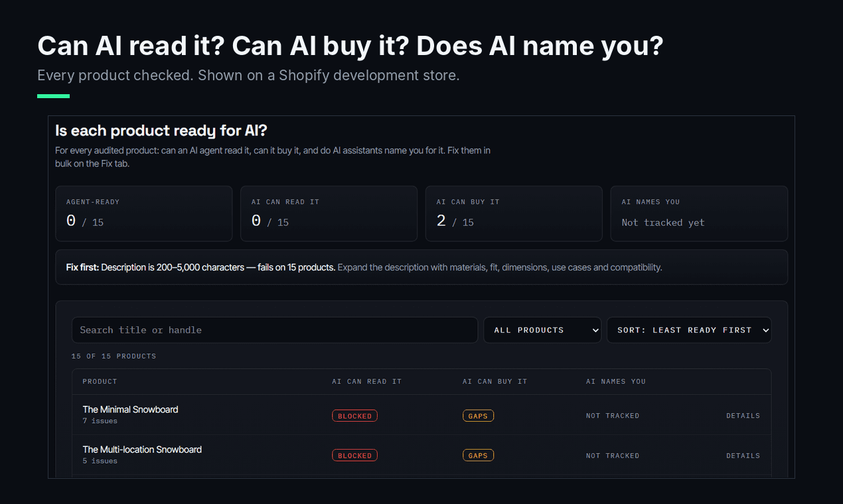843x504 pixels.
Task: Click the AI Can Read It summary card
Action: [329, 214]
